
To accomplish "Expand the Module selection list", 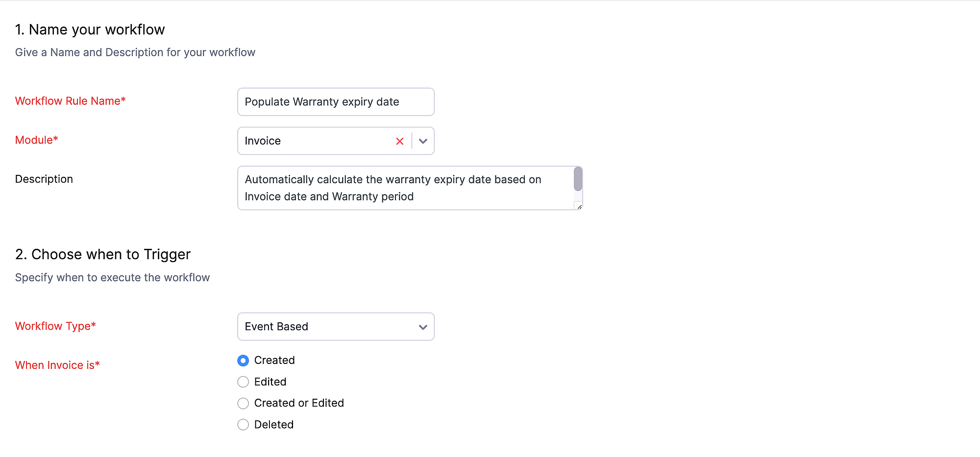I will (422, 141).
